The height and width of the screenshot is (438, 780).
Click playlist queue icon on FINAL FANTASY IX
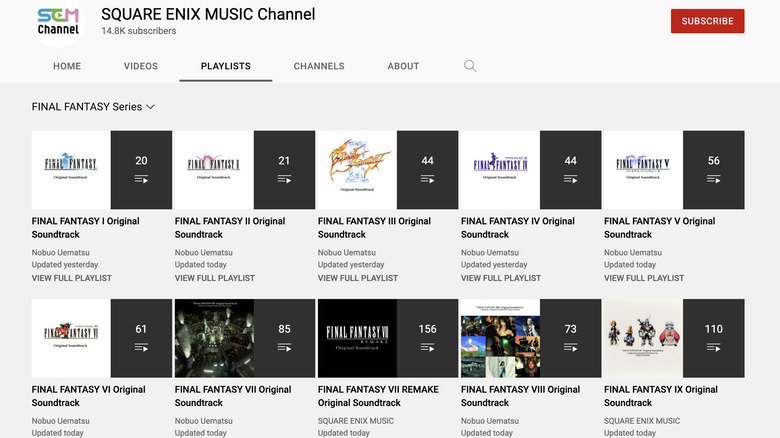pos(713,347)
